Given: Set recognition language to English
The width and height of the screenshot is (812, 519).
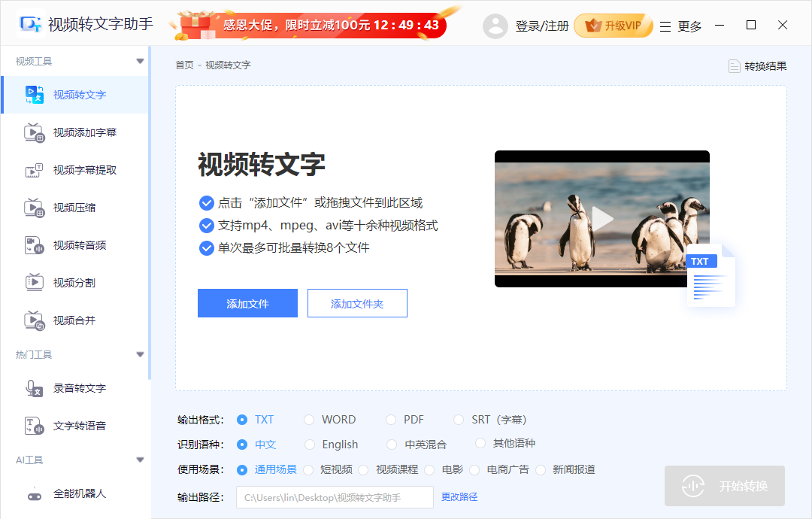Looking at the screenshot, I should coord(309,444).
